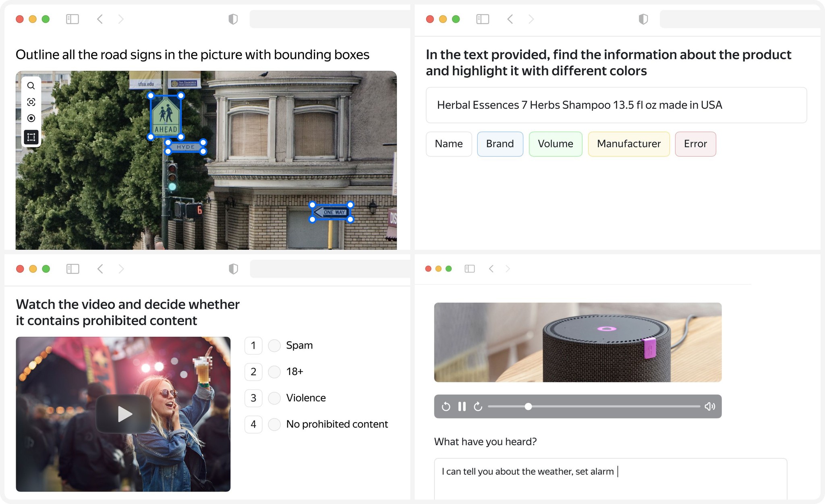
Task: Click the shield icon in the browser toolbar
Action: click(233, 19)
